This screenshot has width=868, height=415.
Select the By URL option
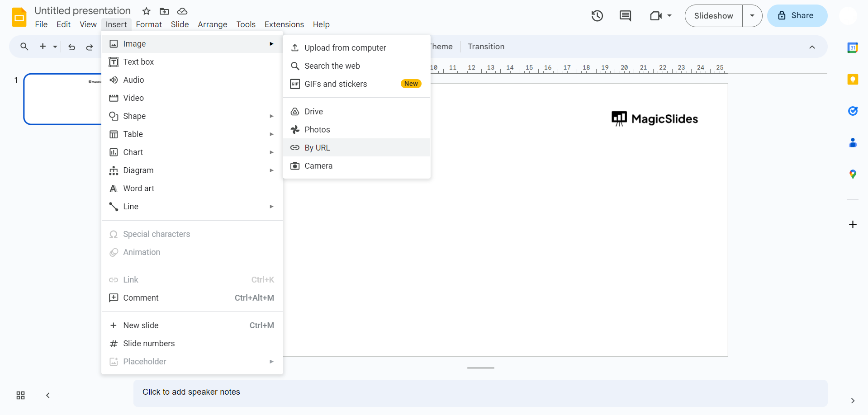pyautogui.click(x=356, y=148)
